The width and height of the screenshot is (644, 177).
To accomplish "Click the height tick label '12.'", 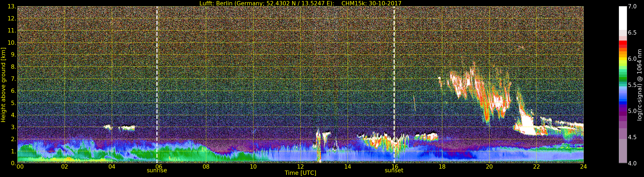I will point(12,18).
